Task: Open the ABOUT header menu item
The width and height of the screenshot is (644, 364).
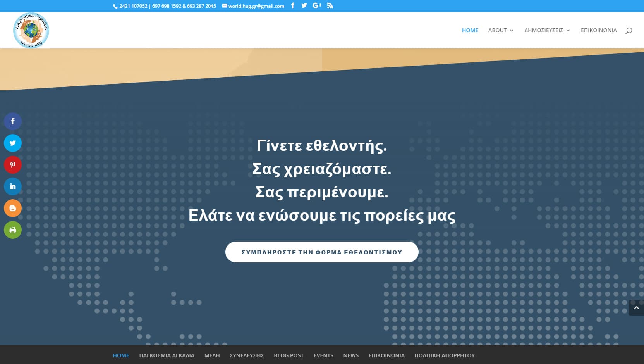Action: point(498,30)
